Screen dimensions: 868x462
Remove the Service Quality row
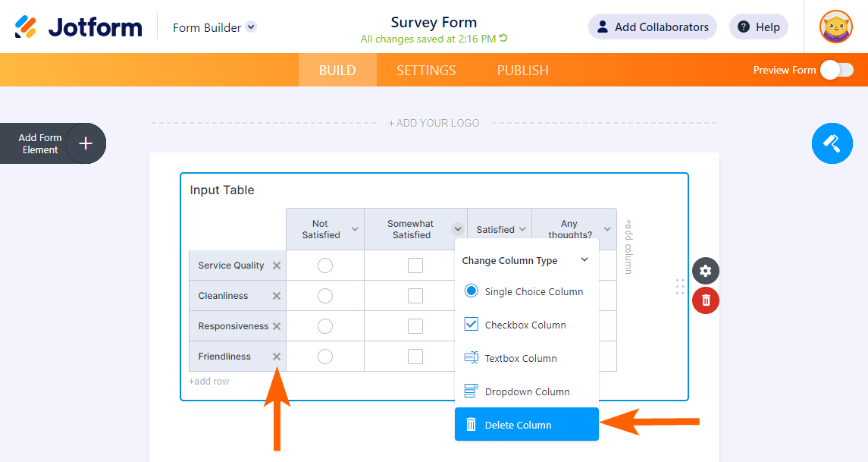click(277, 266)
